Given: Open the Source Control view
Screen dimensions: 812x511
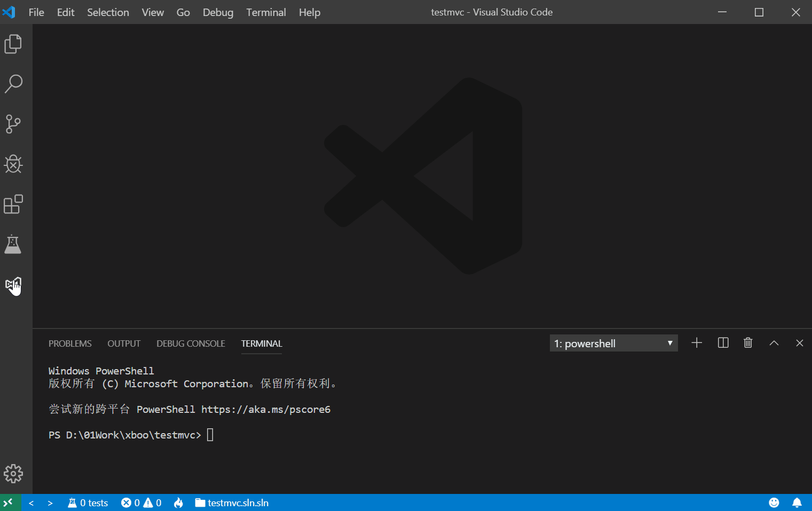Looking at the screenshot, I should (x=13, y=124).
